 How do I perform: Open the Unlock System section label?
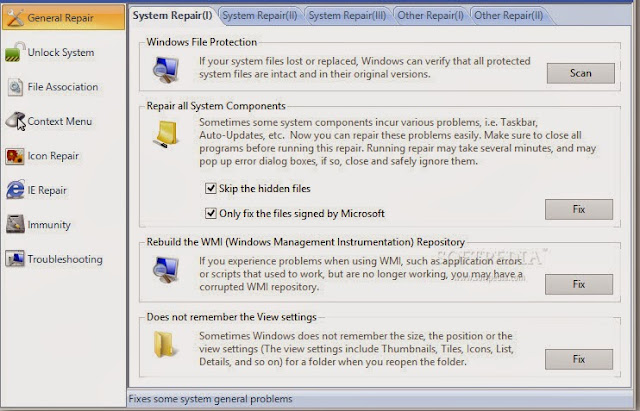click(x=61, y=52)
